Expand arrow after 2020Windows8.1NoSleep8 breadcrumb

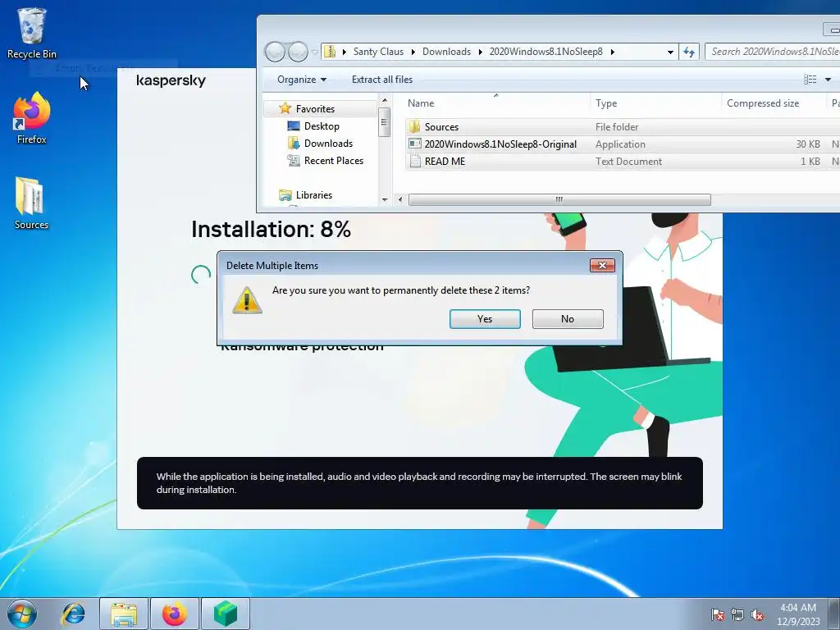(612, 52)
